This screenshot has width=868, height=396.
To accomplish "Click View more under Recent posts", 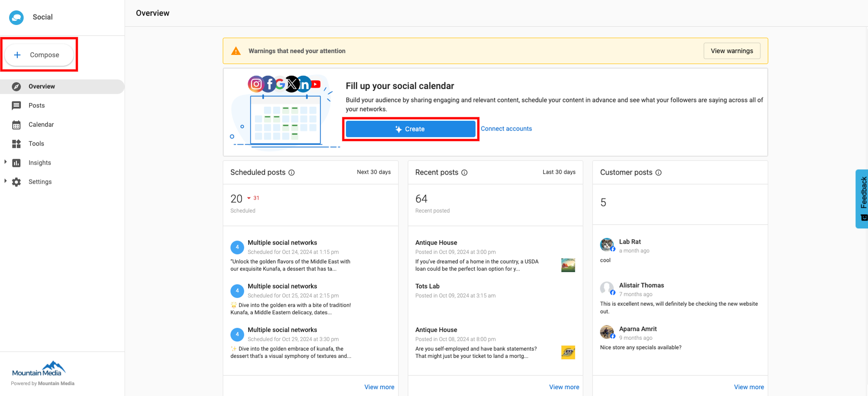I will click(x=564, y=387).
